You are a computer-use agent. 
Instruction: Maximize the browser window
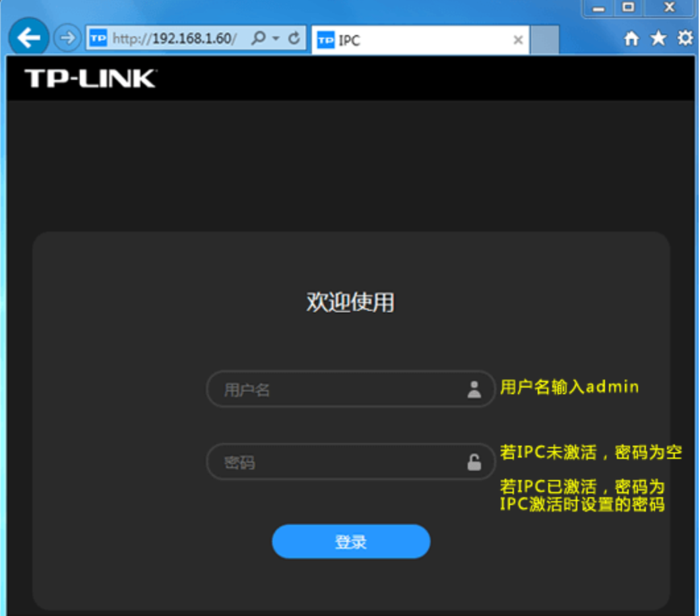tap(628, 8)
